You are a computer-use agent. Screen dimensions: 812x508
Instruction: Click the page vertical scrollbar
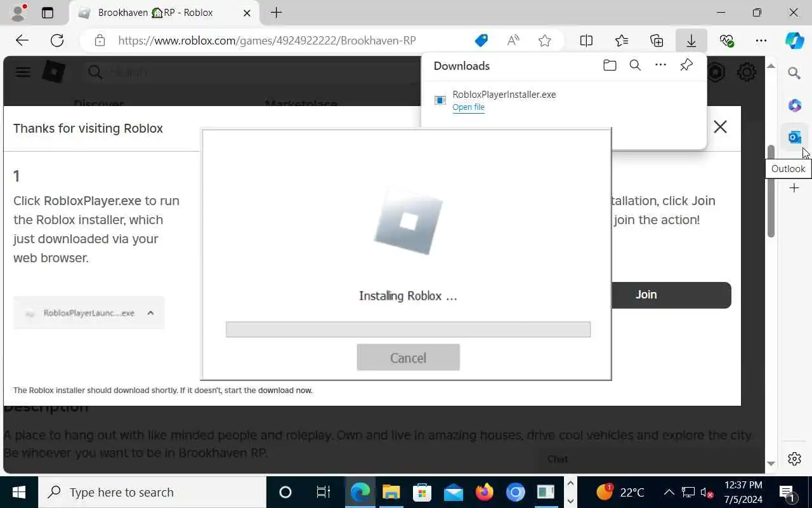pyautogui.click(x=771, y=190)
